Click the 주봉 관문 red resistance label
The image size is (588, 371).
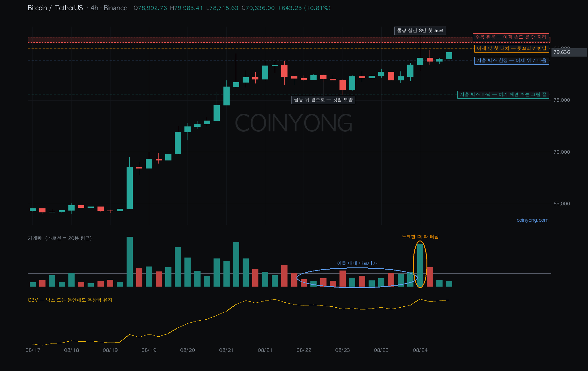(x=511, y=37)
